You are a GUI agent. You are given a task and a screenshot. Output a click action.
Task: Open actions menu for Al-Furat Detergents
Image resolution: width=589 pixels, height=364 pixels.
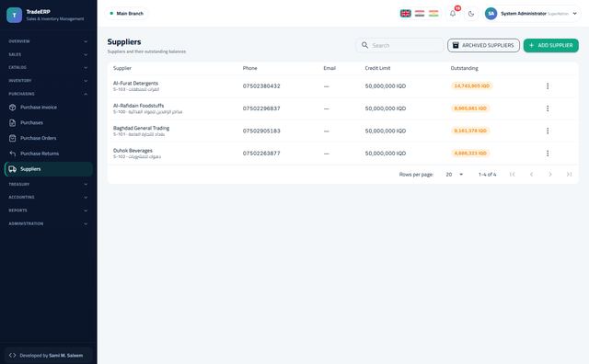548,85
